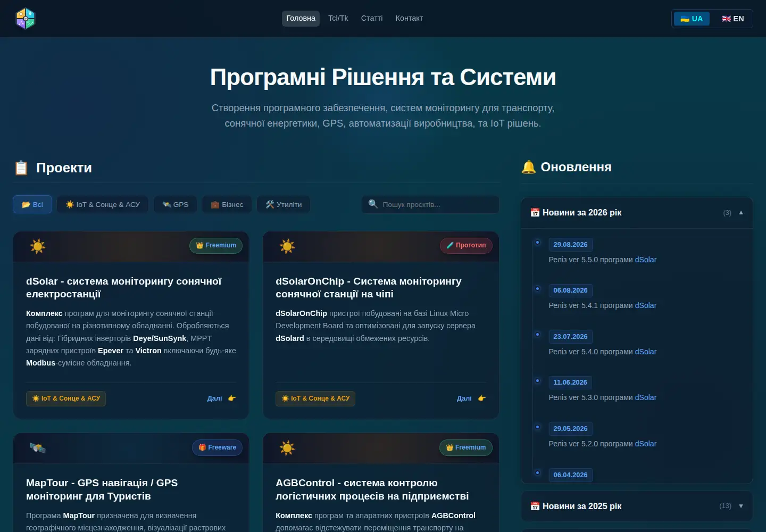Click the calendar icon of Новини за 2025 рік
Viewport: 766px width, 532px height.
pyautogui.click(x=535, y=506)
